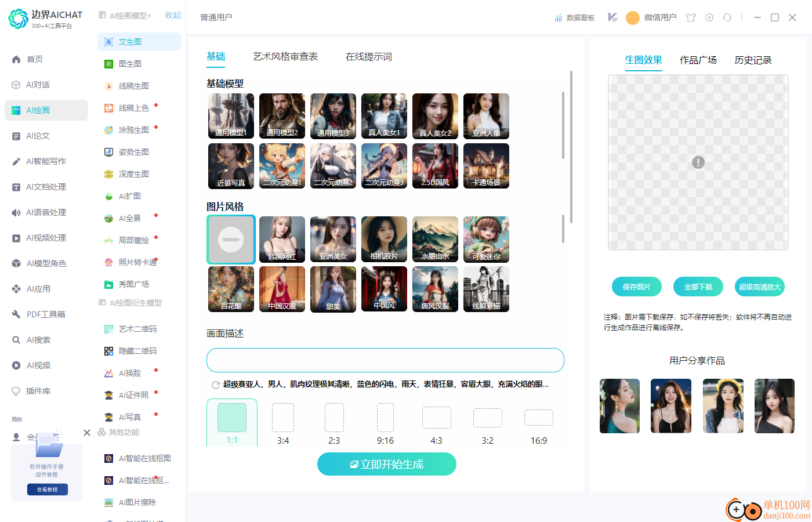812x522 pixels.
Task: Select the no-style option in 图片风格
Action: (231, 240)
